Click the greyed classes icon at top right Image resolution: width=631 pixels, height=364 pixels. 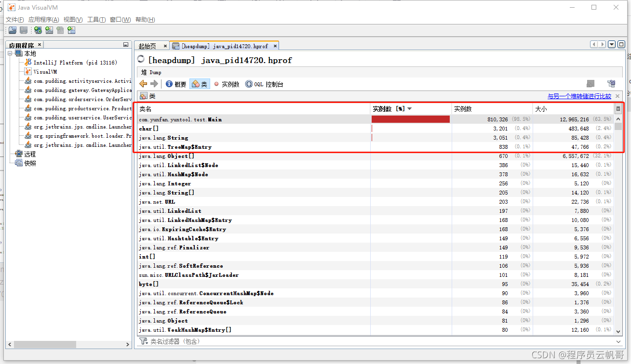[591, 84]
